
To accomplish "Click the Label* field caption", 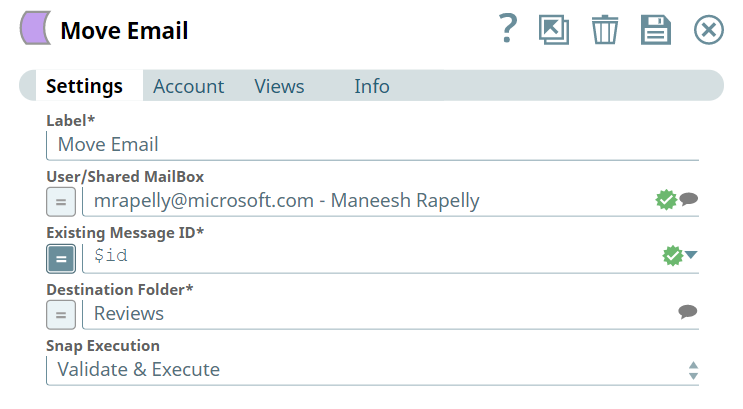I will (71, 120).
